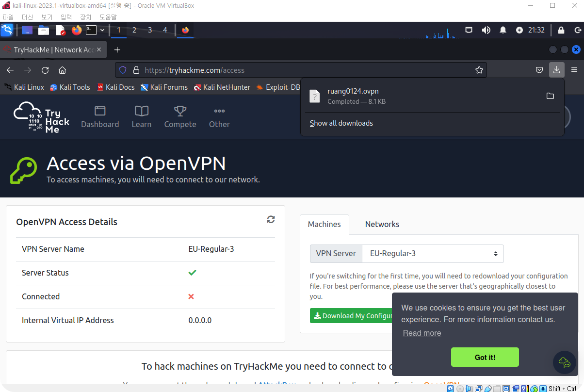Bookmark this page with the star
Screen dimensions: 584x392
point(479,70)
